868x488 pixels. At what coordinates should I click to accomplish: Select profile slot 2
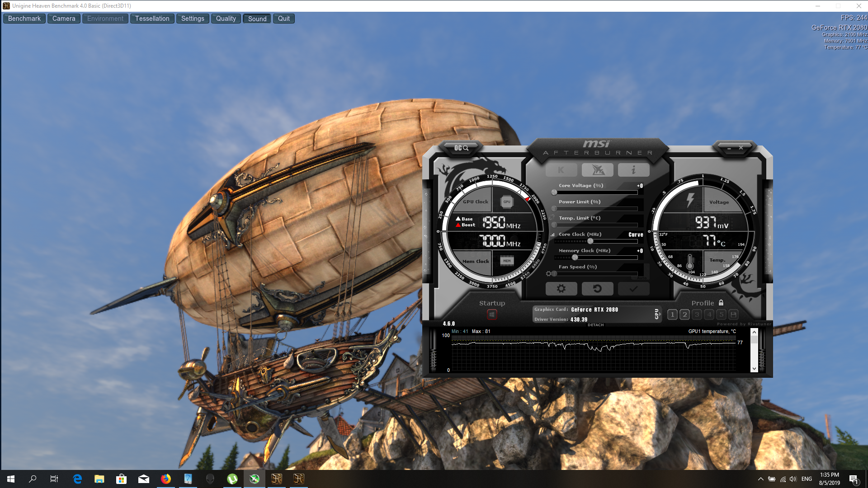point(684,314)
